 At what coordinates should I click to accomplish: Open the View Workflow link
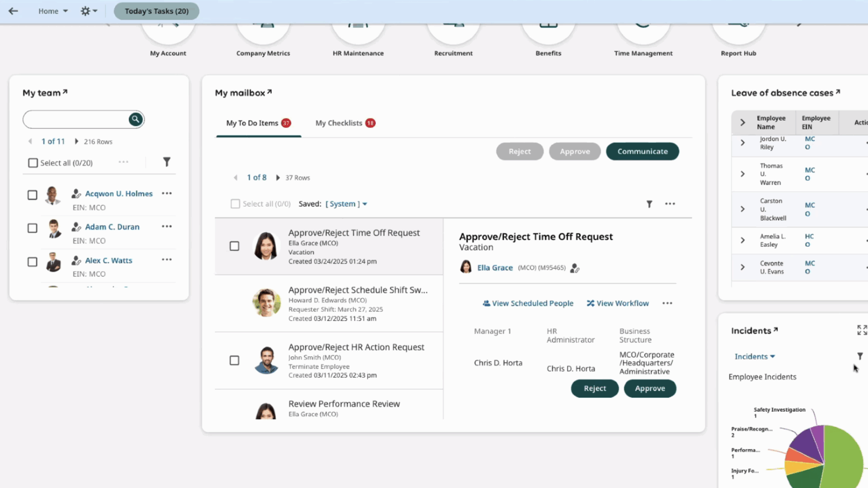tap(618, 303)
